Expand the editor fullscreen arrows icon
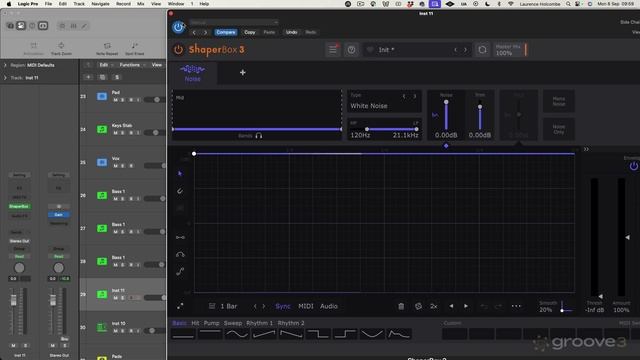640x360 pixels. click(180, 306)
